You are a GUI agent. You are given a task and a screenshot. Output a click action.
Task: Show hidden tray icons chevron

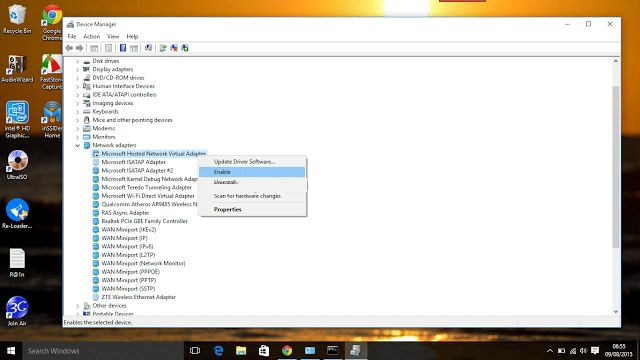(550, 351)
